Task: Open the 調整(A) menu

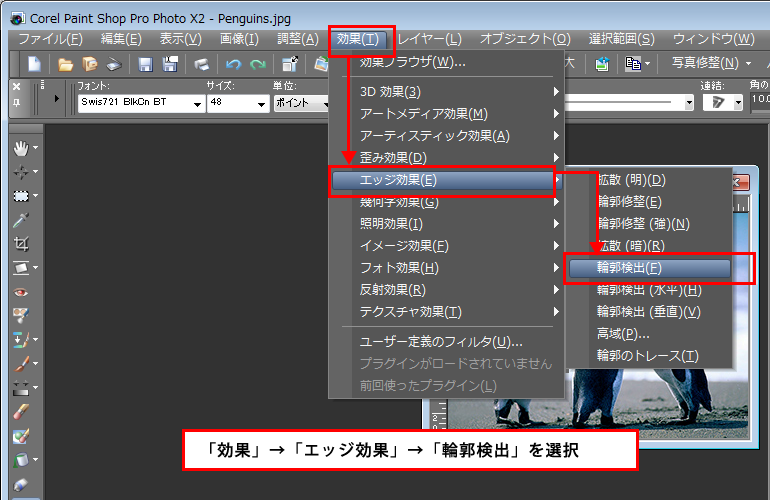Action: point(298,39)
